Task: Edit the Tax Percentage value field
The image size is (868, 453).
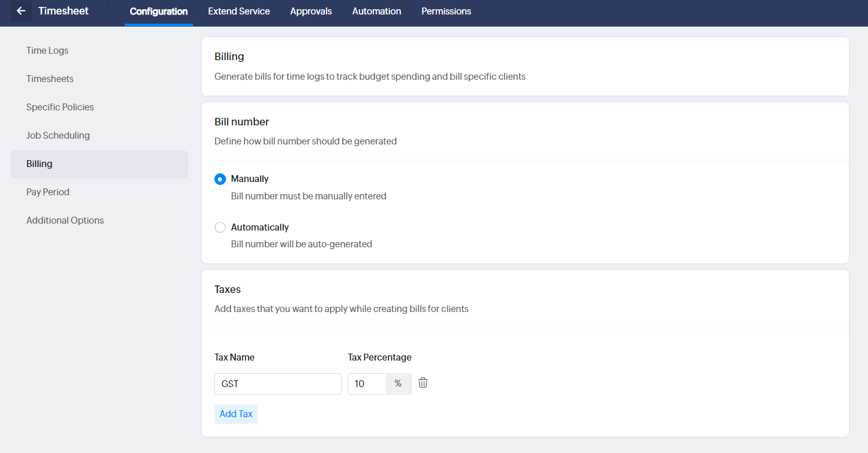Action: pos(367,384)
